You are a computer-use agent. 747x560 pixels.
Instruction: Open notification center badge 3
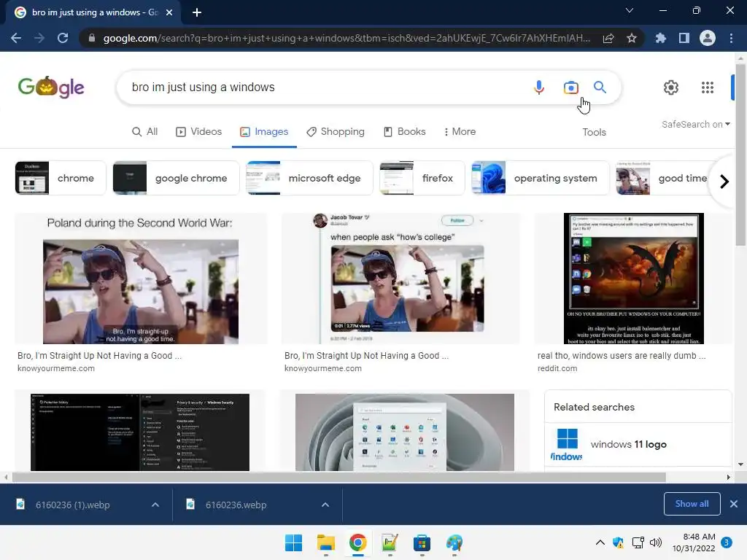tap(727, 542)
